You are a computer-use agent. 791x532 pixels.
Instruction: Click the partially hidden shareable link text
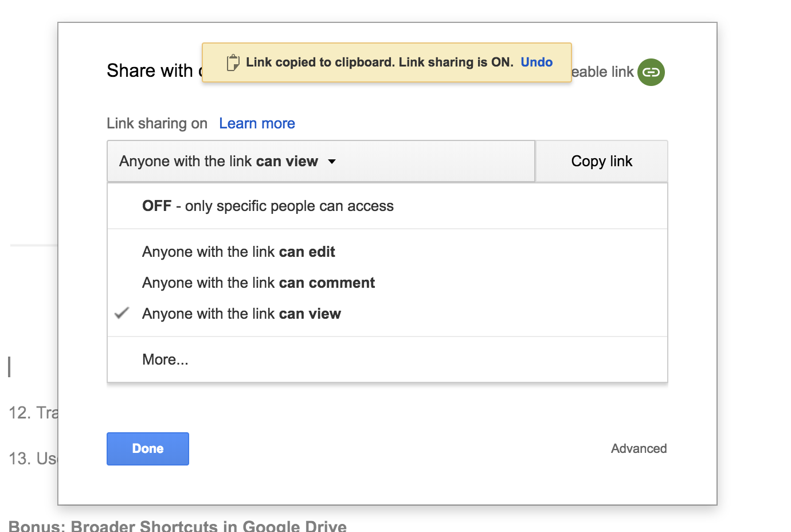(x=603, y=72)
